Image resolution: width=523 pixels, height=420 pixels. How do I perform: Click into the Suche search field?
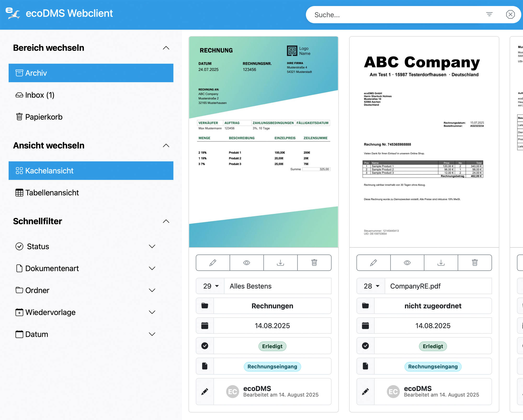click(392, 15)
